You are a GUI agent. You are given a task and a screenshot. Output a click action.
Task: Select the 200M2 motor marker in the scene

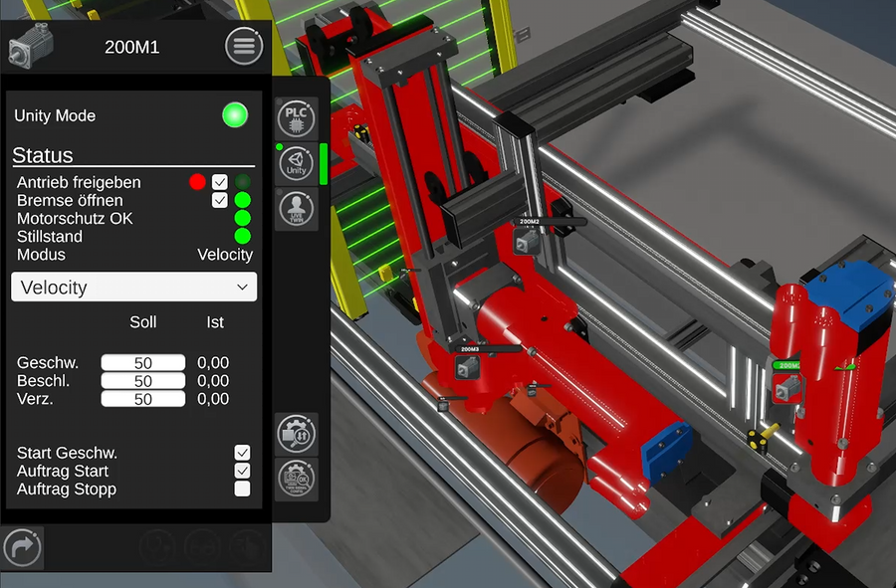coord(526,241)
